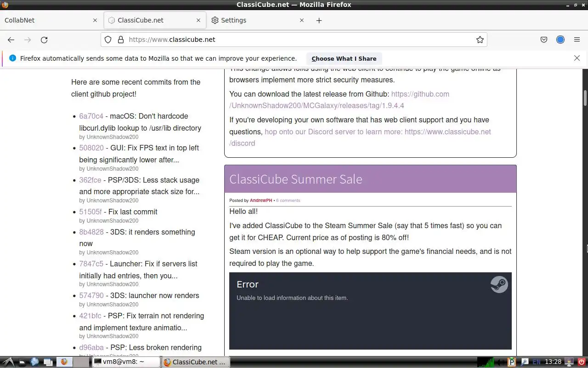Screen dimensions: 588x368
Task: Open commit 6a70c4
Action: 91,116
